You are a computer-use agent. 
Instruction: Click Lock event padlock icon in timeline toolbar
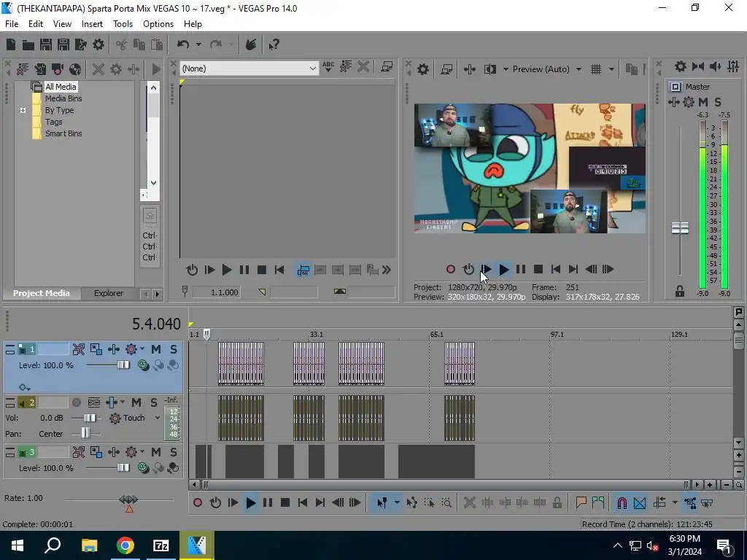tap(557, 502)
